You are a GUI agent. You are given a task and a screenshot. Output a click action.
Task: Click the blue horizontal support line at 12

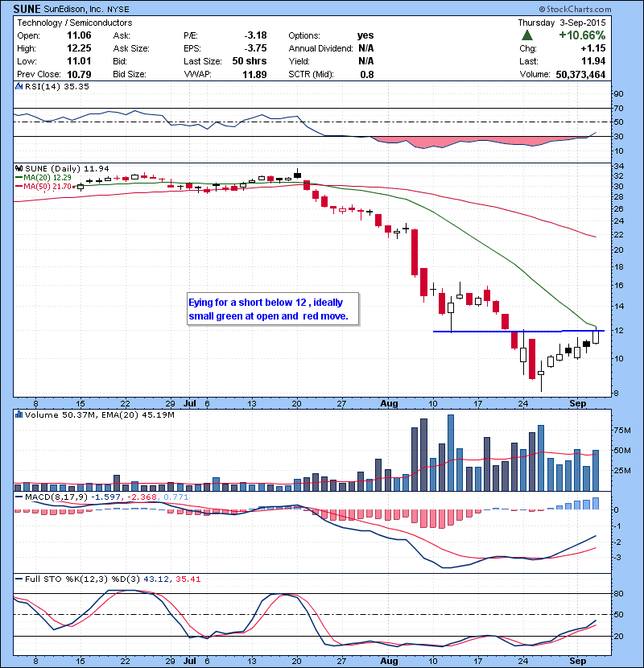518,331
